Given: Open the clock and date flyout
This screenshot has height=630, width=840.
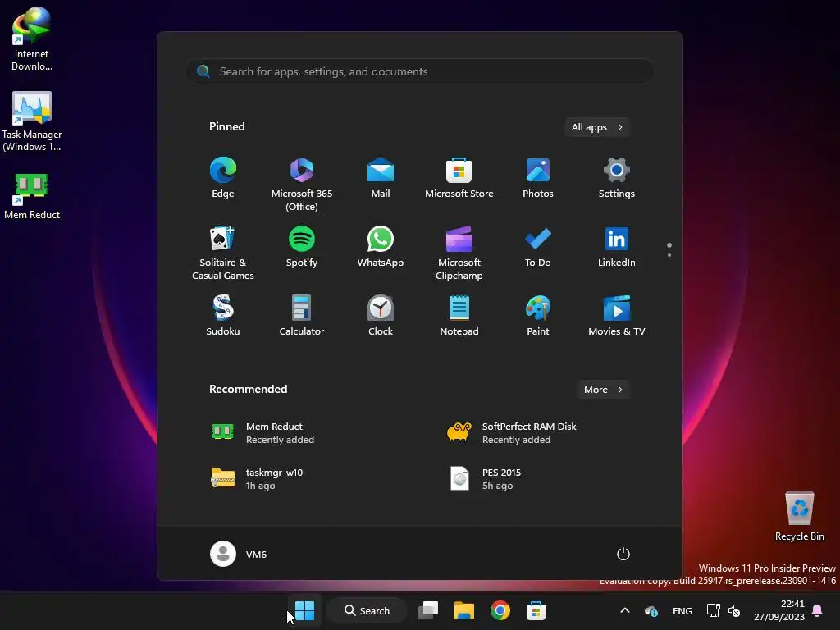Looking at the screenshot, I should [x=779, y=610].
